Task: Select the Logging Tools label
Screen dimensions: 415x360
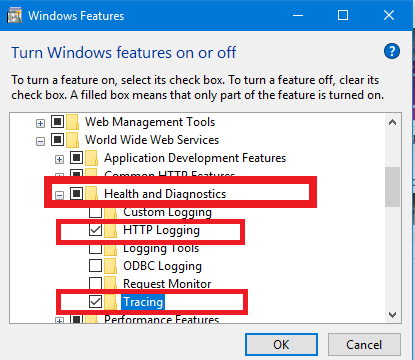Action: click(161, 249)
